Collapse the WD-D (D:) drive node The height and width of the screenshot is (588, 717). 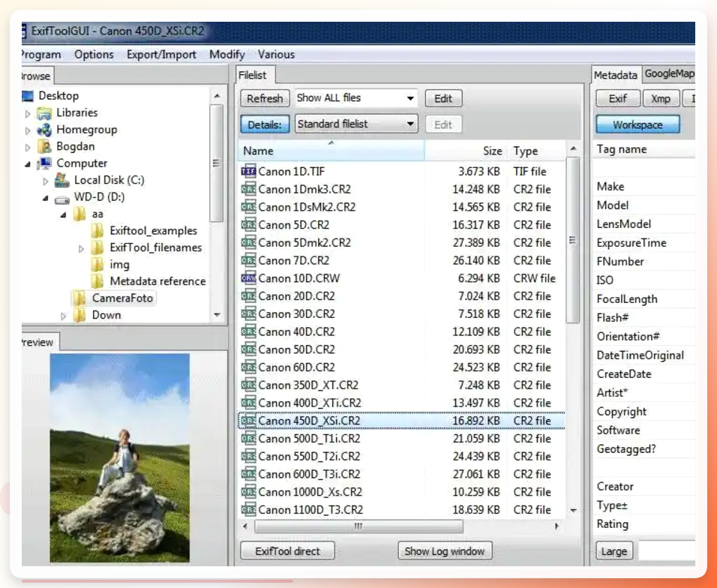(x=46, y=198)
